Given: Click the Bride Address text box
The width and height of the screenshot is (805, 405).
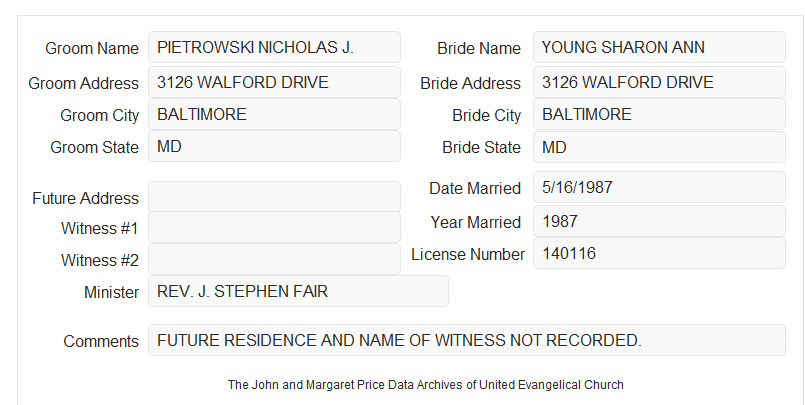Looking at the screenshot, I should click(659, 82).
